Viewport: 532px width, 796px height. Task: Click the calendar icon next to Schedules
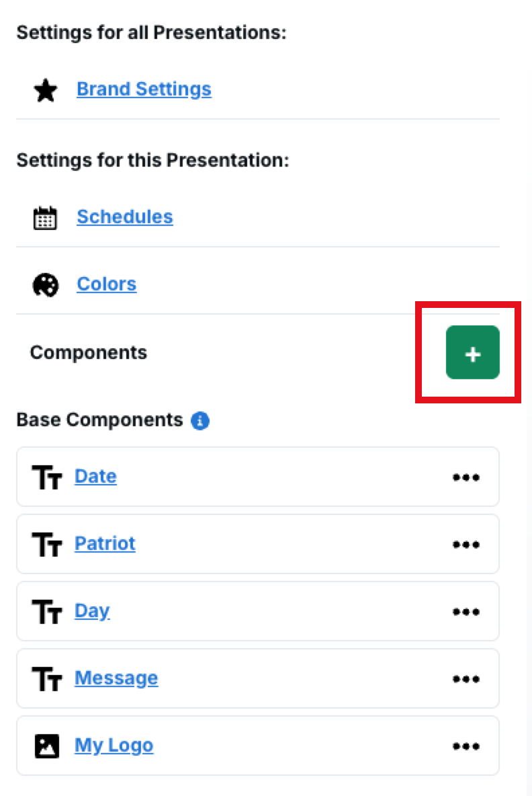click(46, 218)
